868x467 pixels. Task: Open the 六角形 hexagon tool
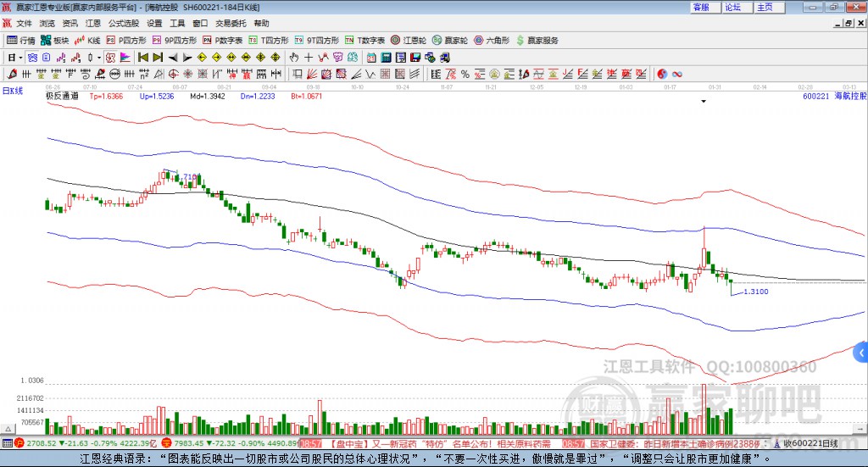click(x=492, y=41)
